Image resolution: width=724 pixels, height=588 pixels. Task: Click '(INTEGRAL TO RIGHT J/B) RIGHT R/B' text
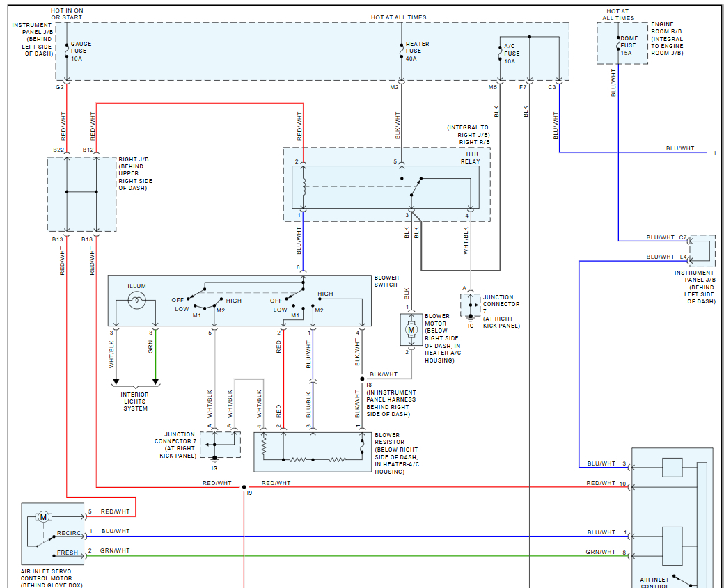pos(469,135)
